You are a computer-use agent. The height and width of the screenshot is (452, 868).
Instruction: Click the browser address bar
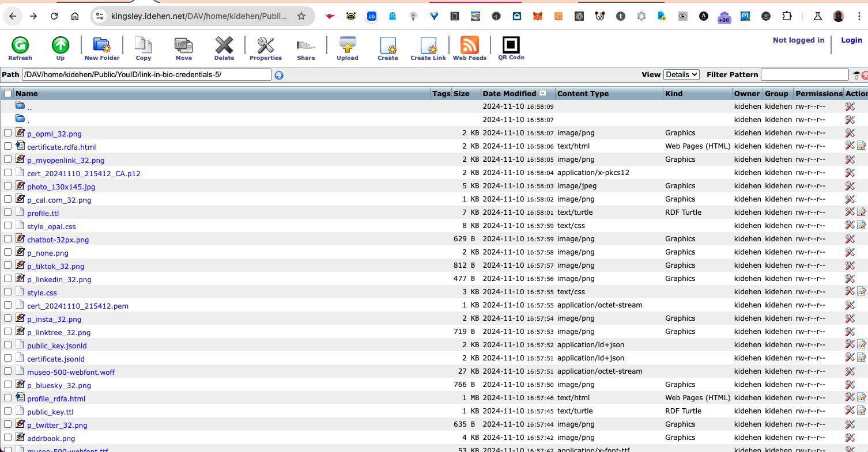click(199, 16)
